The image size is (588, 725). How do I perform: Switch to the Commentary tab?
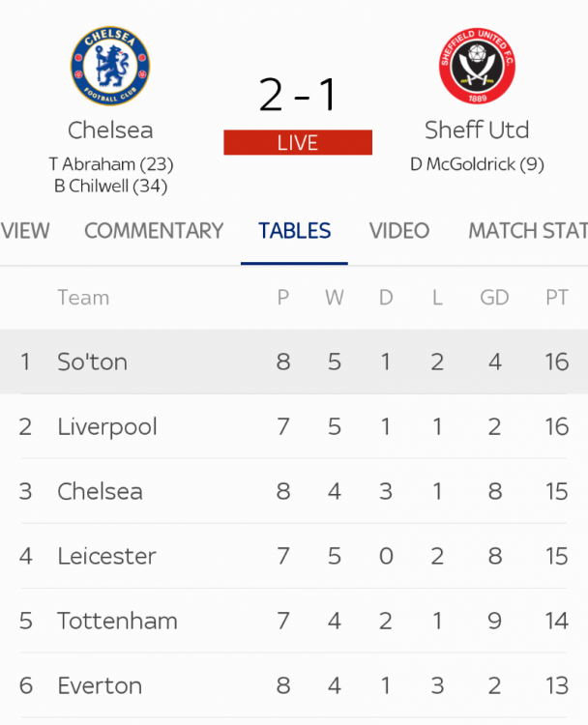pyautogui.click(x=154, y=231)
